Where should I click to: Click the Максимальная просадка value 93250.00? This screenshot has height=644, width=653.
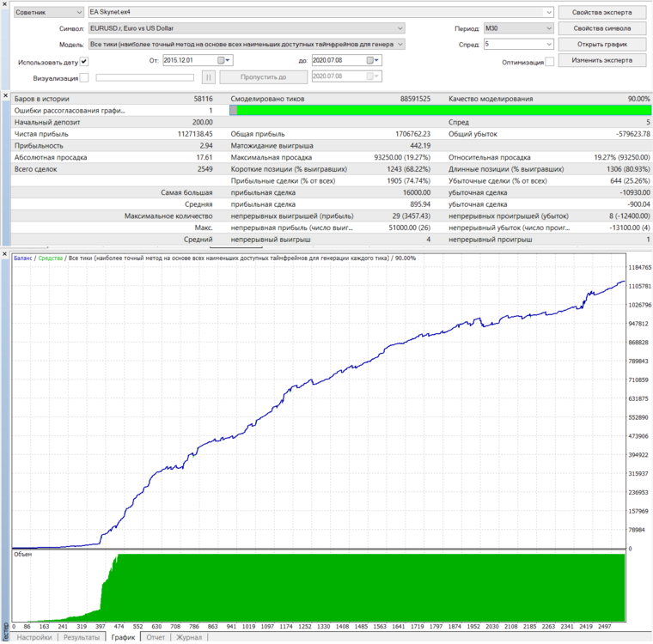tap(402, 157)
